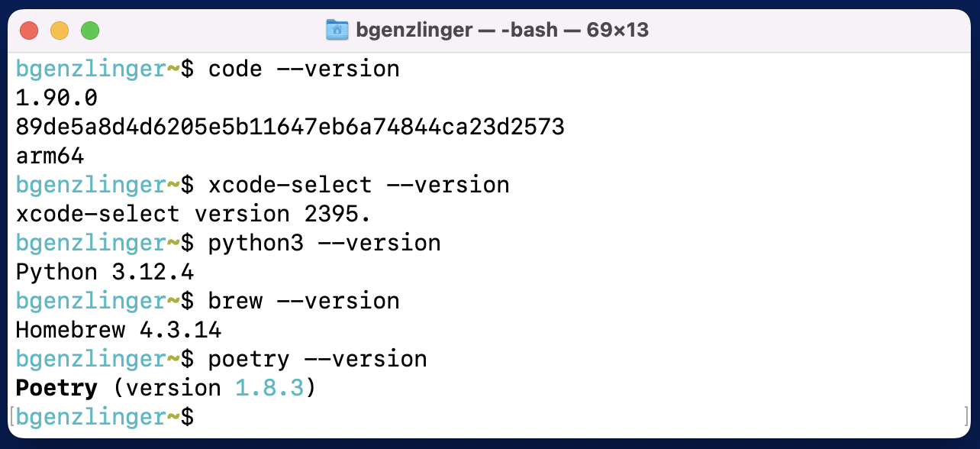Click the arm64 output line
Screen dimensions: 980x449
pyautogui.click(x=50, y=157)
